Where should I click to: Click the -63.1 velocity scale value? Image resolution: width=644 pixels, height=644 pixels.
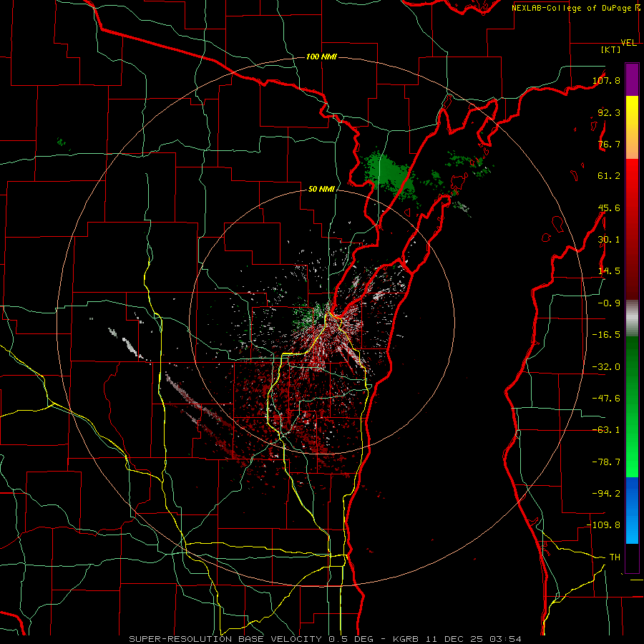pos(606,430)
